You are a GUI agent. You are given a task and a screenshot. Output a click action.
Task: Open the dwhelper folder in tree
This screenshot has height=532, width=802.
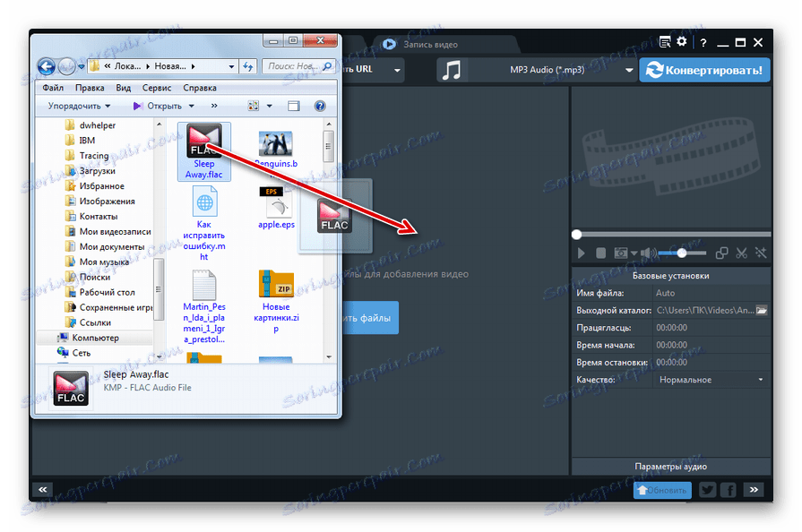tap(91, 125)
